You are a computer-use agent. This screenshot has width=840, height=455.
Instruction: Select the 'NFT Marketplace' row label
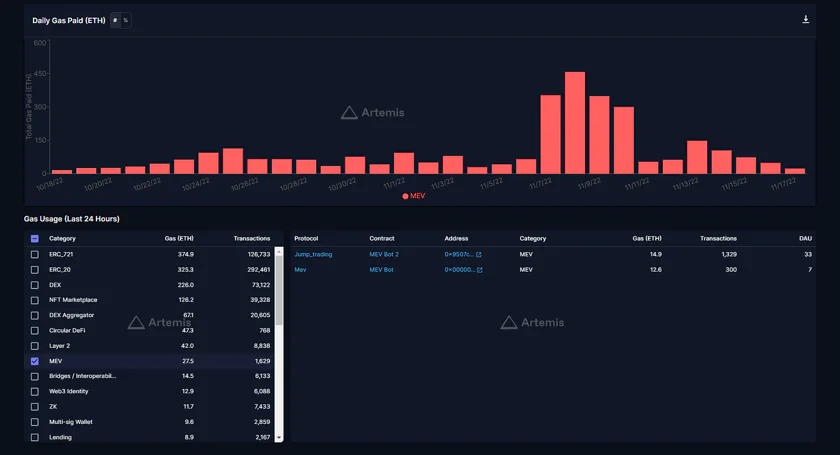tap(73, 300)
